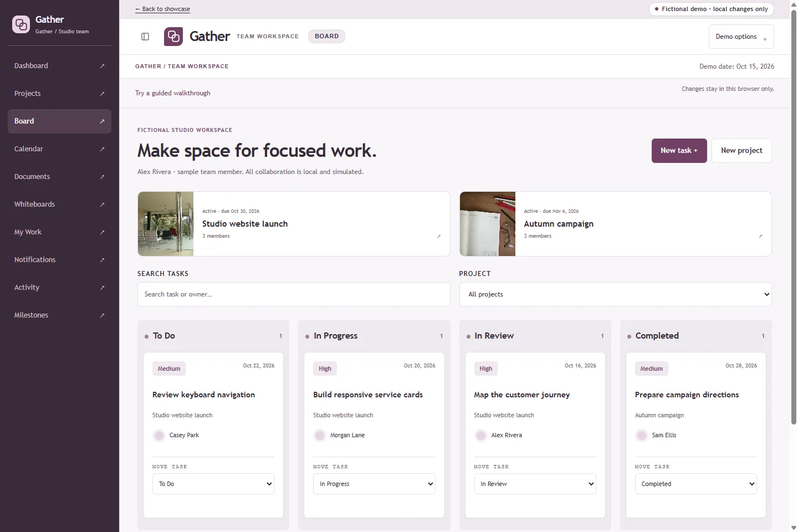
Task: Open the arrow icon next to Notifications
Action: [102, 260]
